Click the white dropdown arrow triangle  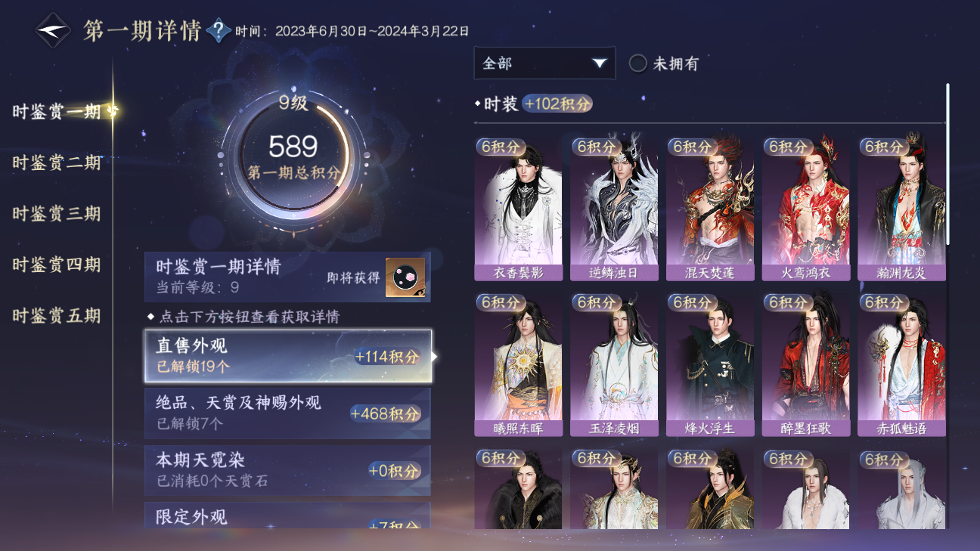[600, 63]
